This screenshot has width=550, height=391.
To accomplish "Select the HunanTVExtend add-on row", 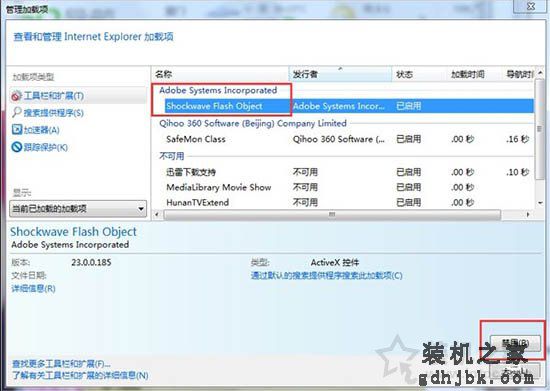I will (349, 202).
